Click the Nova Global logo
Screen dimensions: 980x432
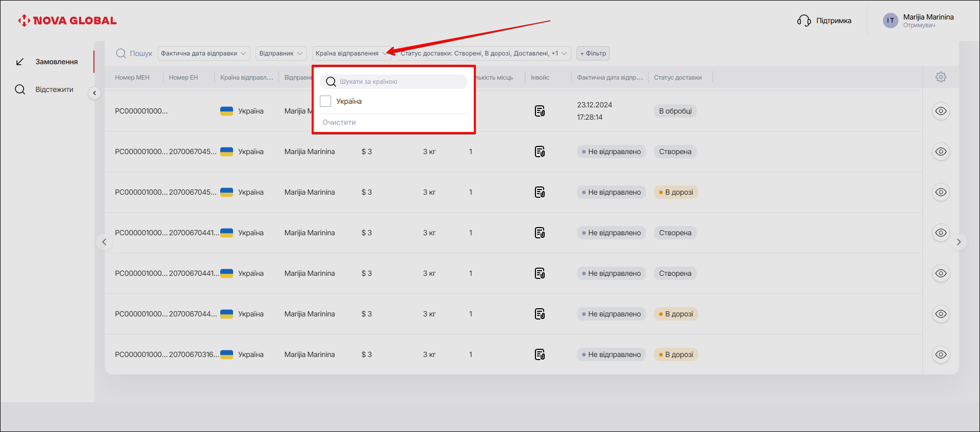point(67,21)
